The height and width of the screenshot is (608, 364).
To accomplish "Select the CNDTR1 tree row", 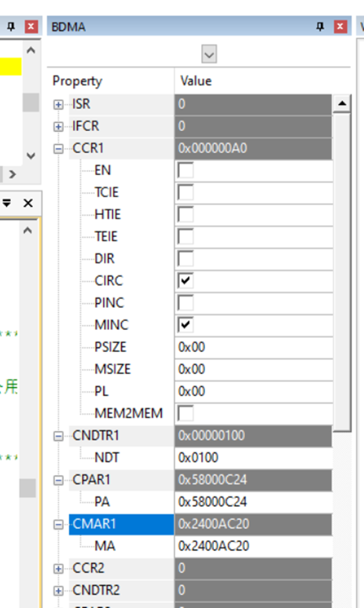I will 122,435.
